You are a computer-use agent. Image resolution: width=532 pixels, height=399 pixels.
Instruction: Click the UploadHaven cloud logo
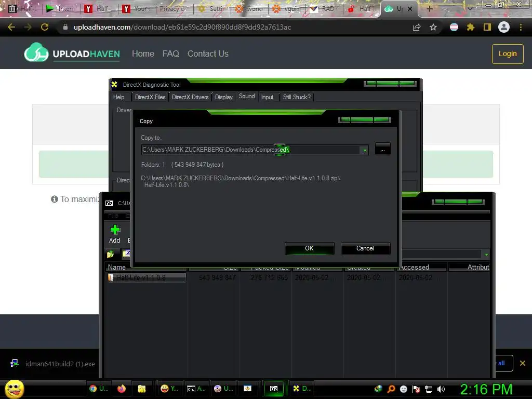pyautogui.click(x=36, y=52)
